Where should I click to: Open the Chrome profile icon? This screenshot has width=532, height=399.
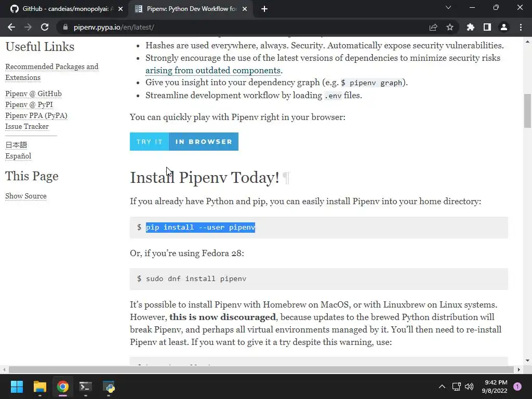(504, 27)
